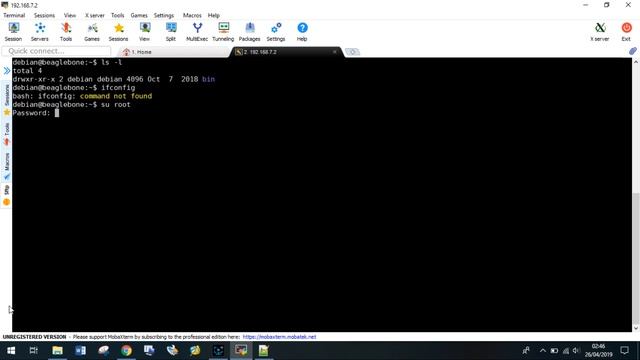The height and width of the screenshot is (360, 640).
Task: Open the View toolbar icon
Action: coord(144,32)
